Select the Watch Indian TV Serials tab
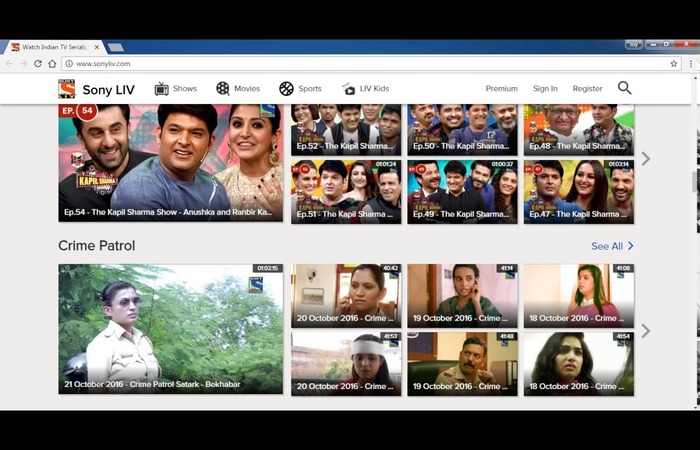Image resolution: width=700 pixels, height=450 pixels. coord(54,47)
